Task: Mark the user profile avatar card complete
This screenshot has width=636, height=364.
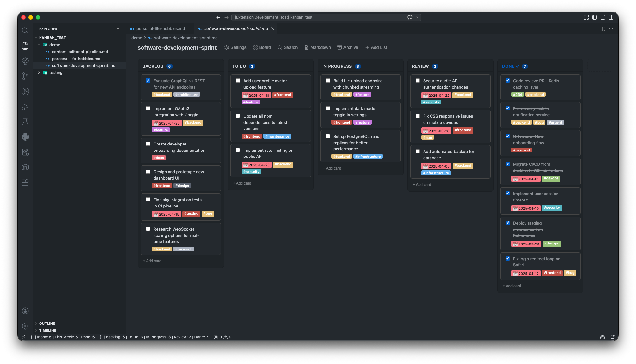Action: point(237,80)
